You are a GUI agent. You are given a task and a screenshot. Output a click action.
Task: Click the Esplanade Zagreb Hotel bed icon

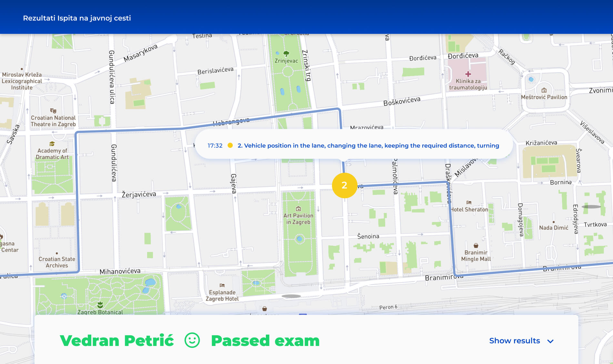tap(222, 285)
